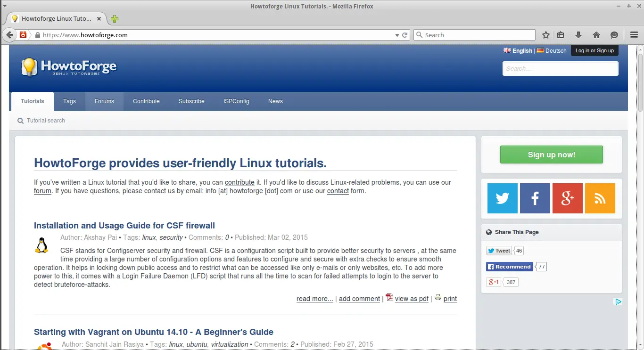Open the Twitter social icon tile

[503, 198]
